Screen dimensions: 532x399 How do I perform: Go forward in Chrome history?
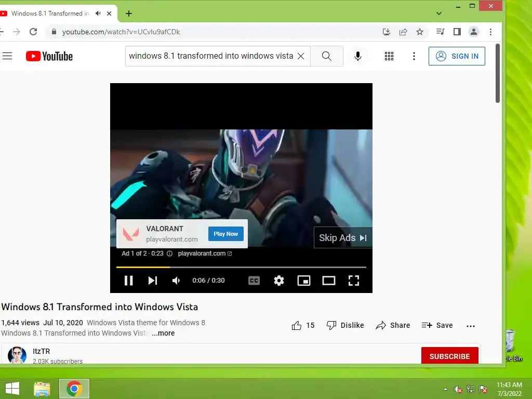(x=16, y=32)
